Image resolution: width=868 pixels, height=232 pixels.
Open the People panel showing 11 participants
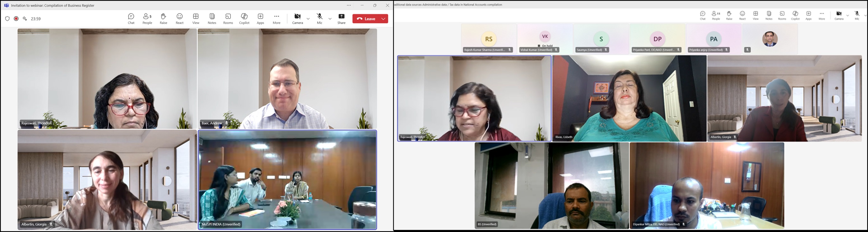click(716, 15)
